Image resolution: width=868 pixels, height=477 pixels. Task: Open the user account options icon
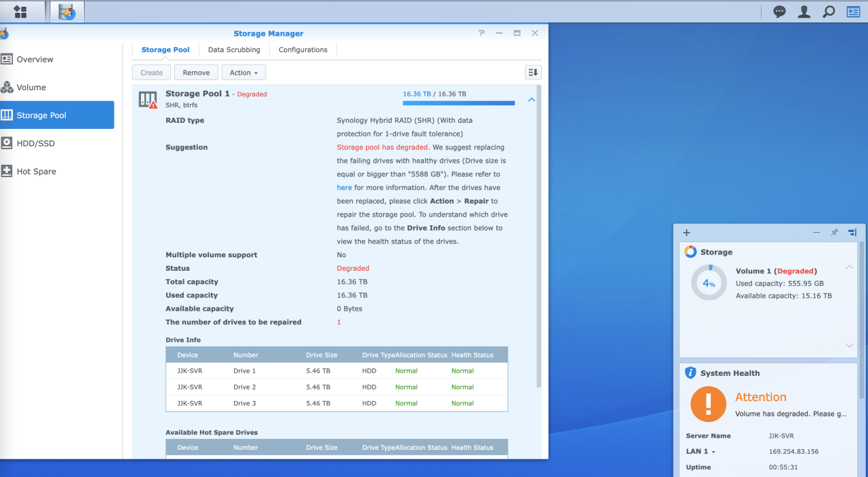coord(804,12)
